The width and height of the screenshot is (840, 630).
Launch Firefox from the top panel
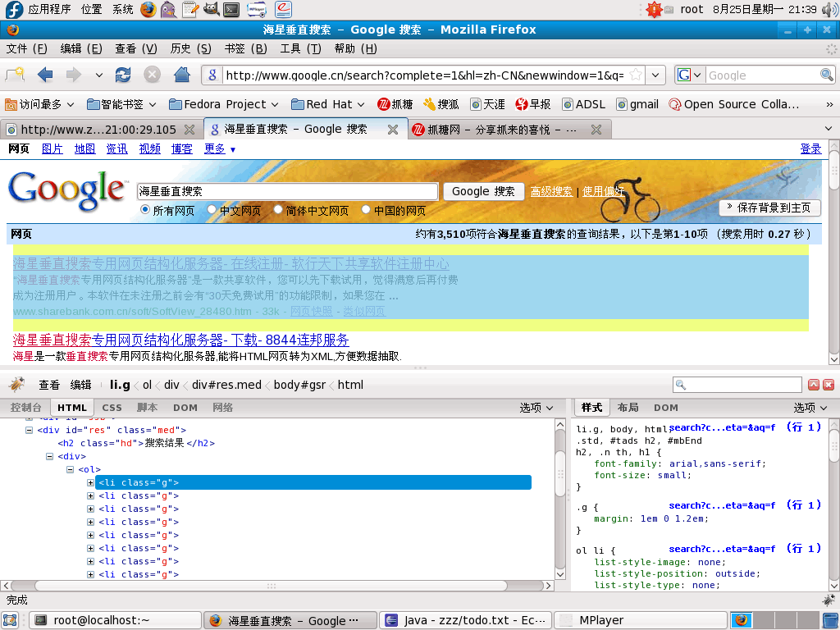point(148,9)
